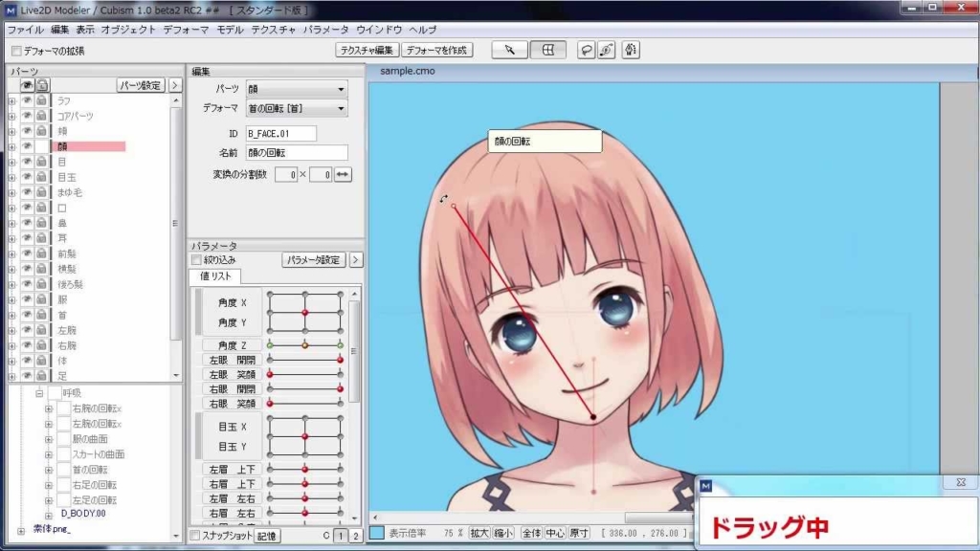Screen dimensions: 980x551
Task: Select the magnetic lasso tool
Action: click(x=606, y=50)
